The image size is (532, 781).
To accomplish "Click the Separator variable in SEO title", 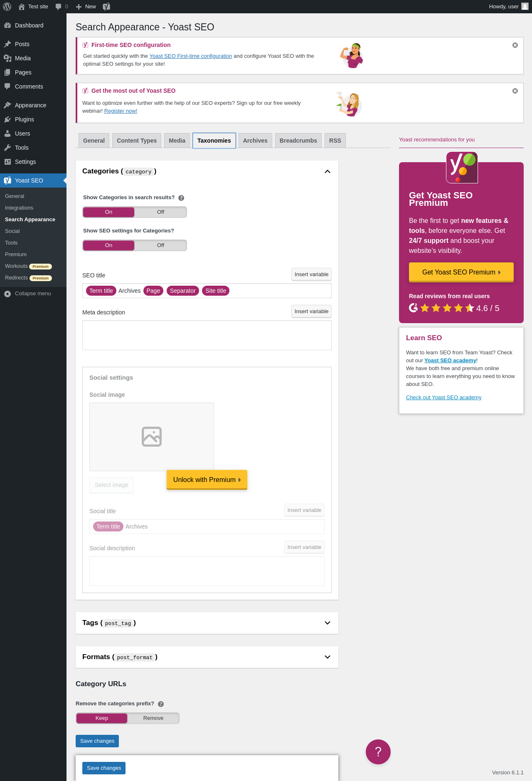I will (x=183, y=291).
